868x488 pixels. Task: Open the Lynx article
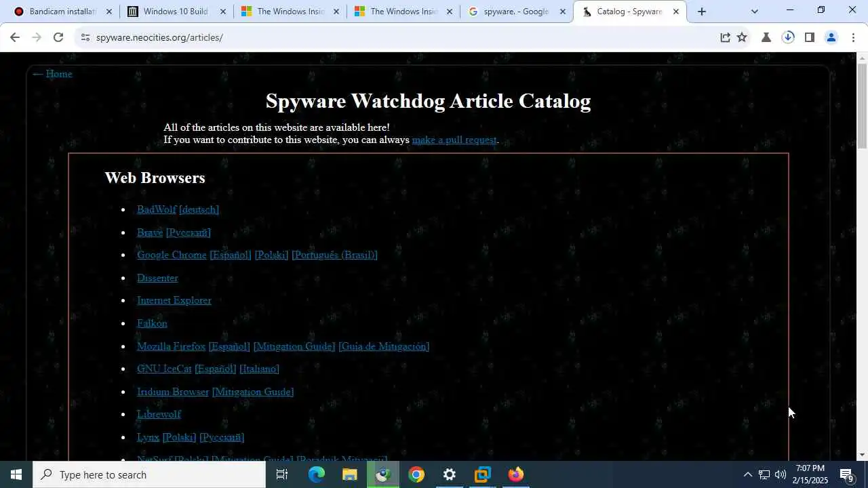(148, 437)
